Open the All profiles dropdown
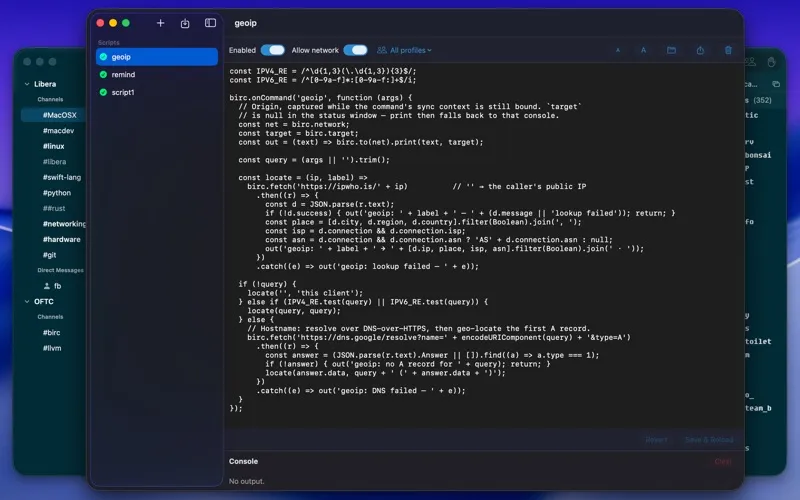Image resolution: width=800 pixels, height=500 pixels. pyautogui.click(x=404, y=50)
